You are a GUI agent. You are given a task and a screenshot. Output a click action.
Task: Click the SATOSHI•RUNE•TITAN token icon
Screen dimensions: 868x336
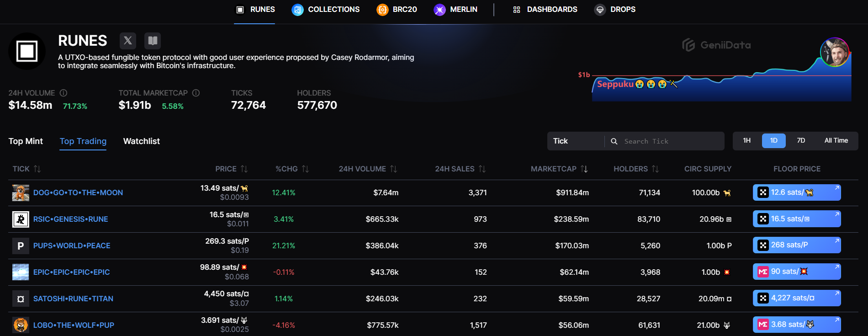click(x=21, y=299)
